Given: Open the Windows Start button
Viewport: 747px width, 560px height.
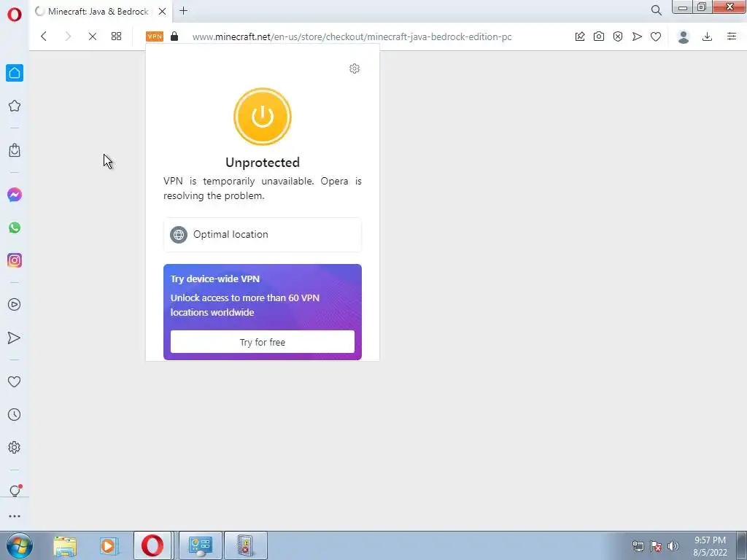Looking at the screenshot, I should click(x=20, y=545).
